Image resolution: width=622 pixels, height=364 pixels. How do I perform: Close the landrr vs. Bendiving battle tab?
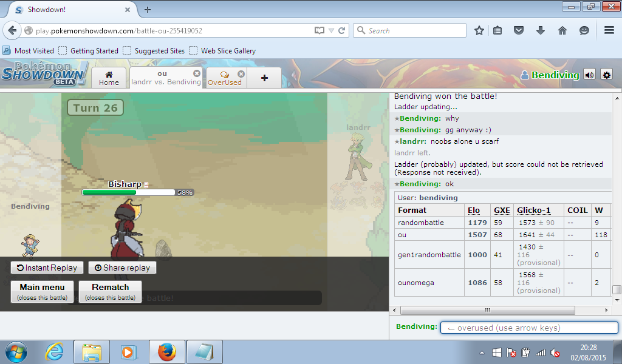[197, 73]
